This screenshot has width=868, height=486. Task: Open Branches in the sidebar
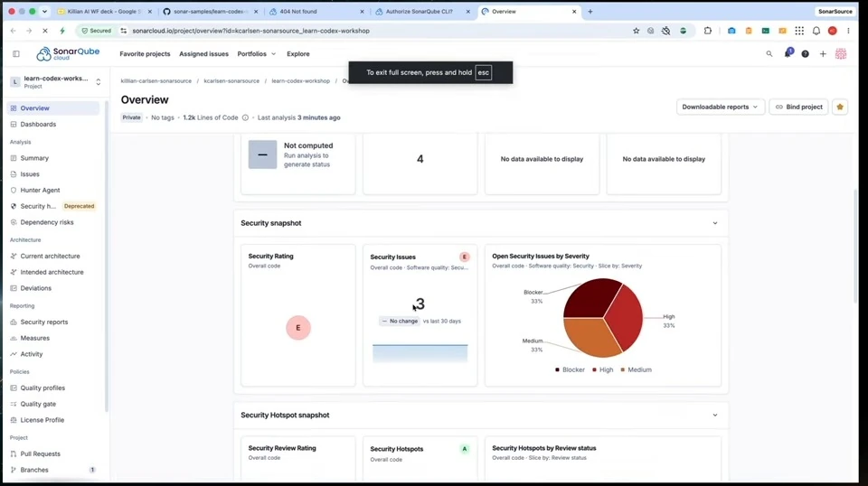(x=53, y=470)
